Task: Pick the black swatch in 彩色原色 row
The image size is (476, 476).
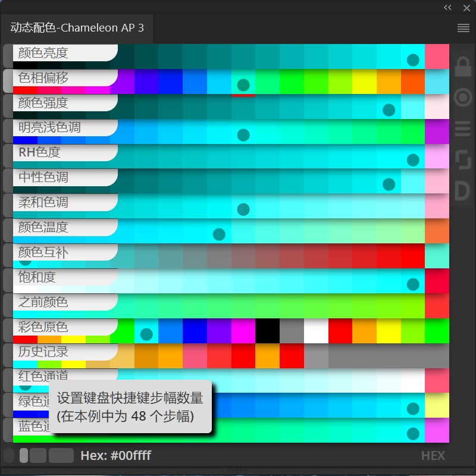Action: tap(267, 331)
